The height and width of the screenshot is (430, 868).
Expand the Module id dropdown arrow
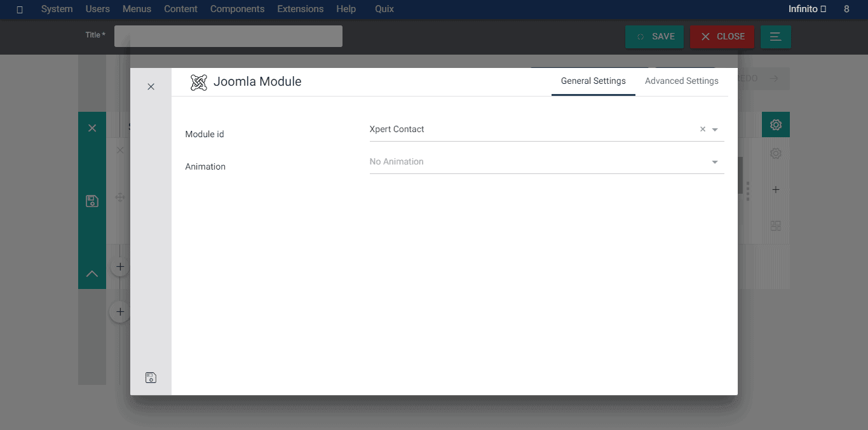[715, 130]
